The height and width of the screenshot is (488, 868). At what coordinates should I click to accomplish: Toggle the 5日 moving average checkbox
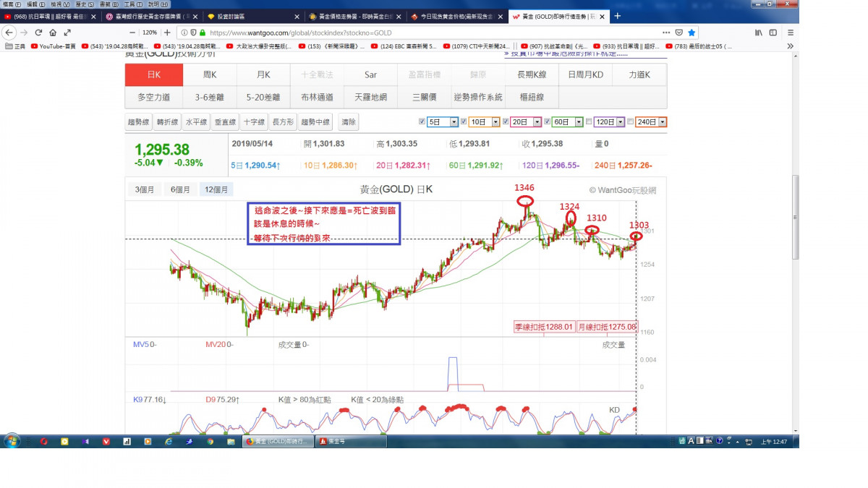pyautogui.click(x=422, y=121)
